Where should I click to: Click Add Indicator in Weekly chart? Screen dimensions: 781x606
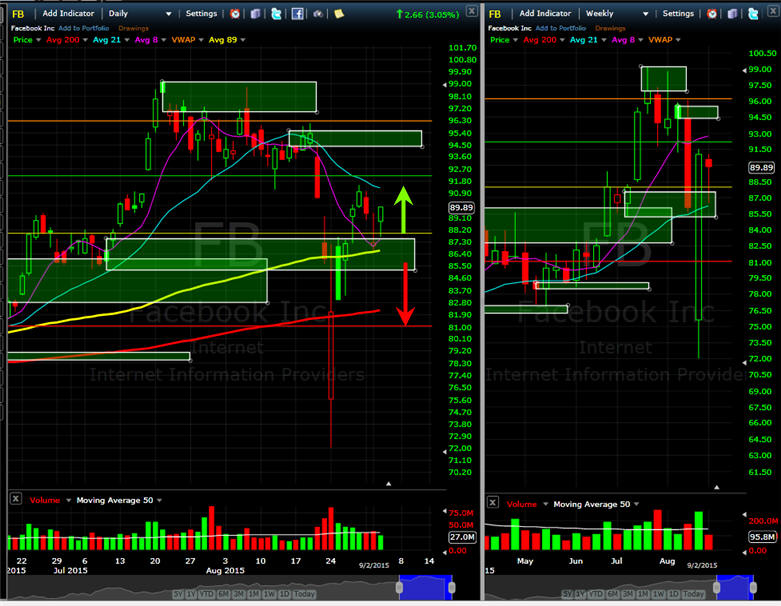(545, 13)
